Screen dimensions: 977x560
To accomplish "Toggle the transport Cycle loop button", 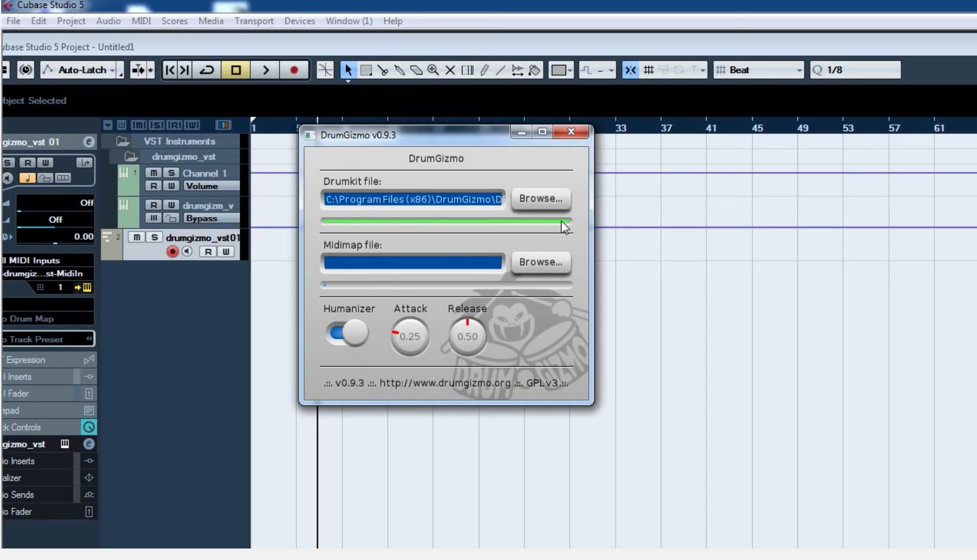I will tap(207, 70).
